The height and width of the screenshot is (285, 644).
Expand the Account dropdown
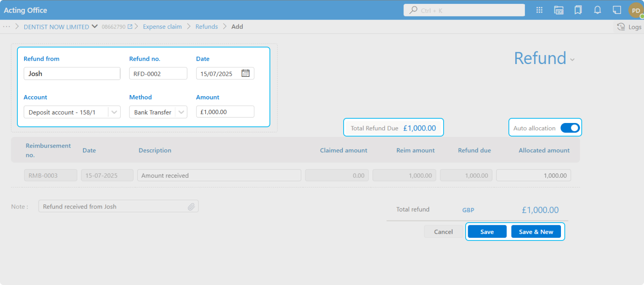tap(114, 112)
